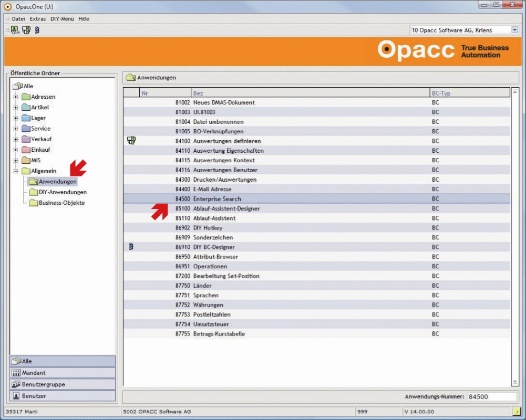Screen dimensions: 526x420
Task: Click the CRM toolbar icon
Action: (14, 30)
